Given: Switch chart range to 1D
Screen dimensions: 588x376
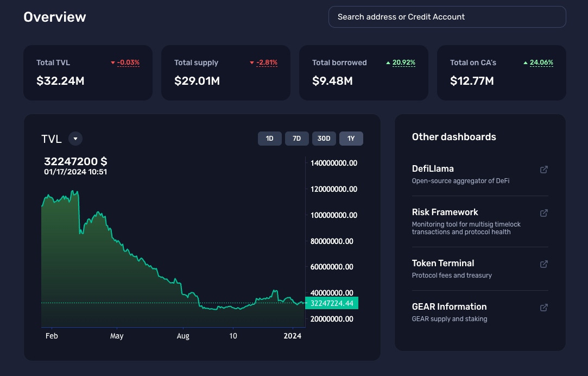Looking at the screenshot, I should coord(269,139).
